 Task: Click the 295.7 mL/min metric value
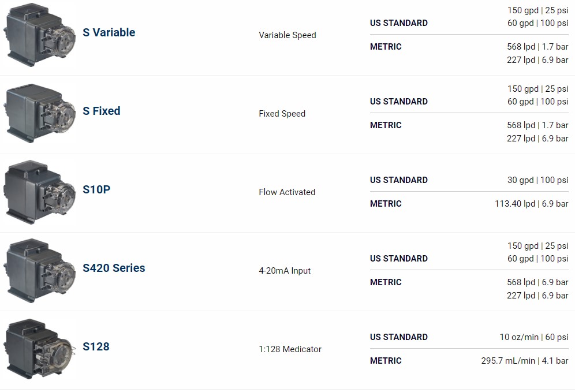click(508, 361)
